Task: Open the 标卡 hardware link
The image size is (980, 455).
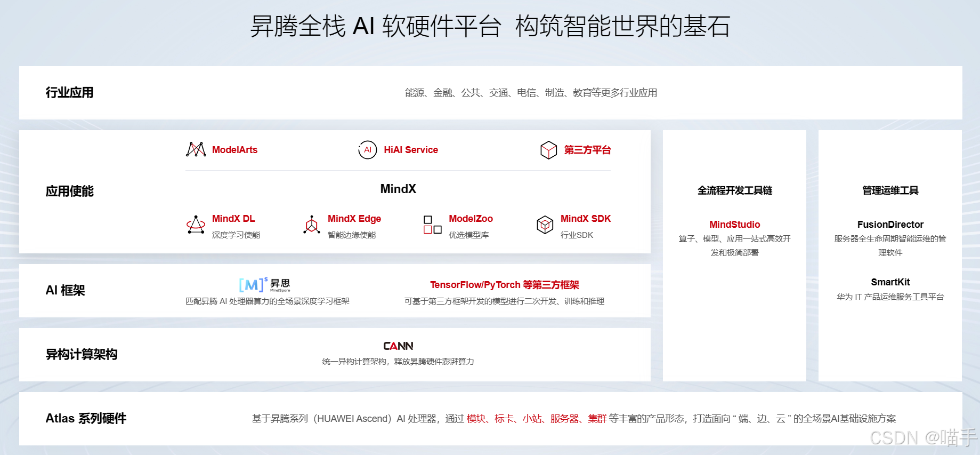Action: (x=504, y=419)
